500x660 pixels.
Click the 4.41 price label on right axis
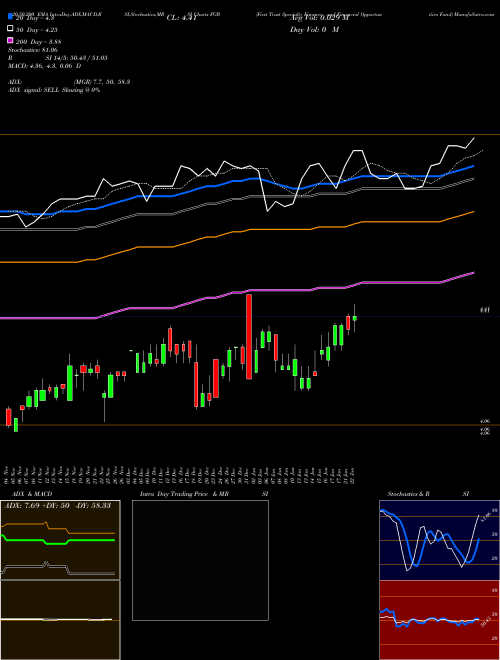[484, 310]
